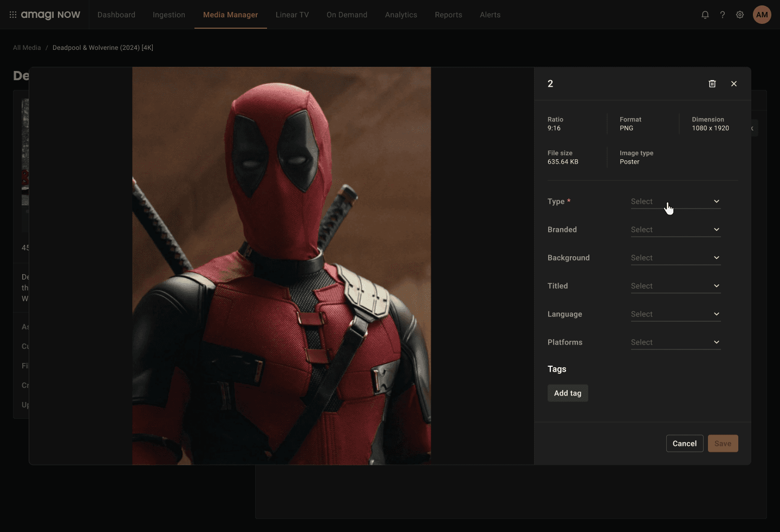
Task: Open the Platforms dropdown
Action: point(675,342)
